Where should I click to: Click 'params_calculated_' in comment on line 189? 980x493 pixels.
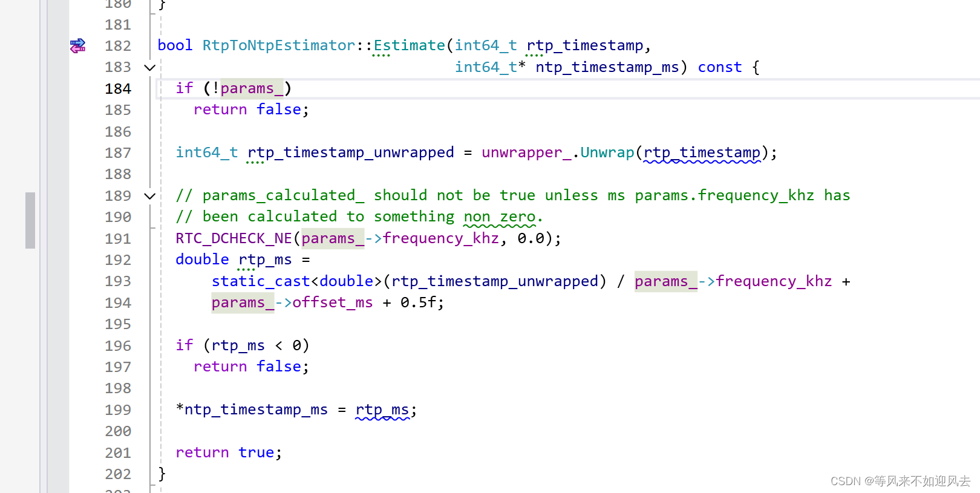(x=284, y=195)
